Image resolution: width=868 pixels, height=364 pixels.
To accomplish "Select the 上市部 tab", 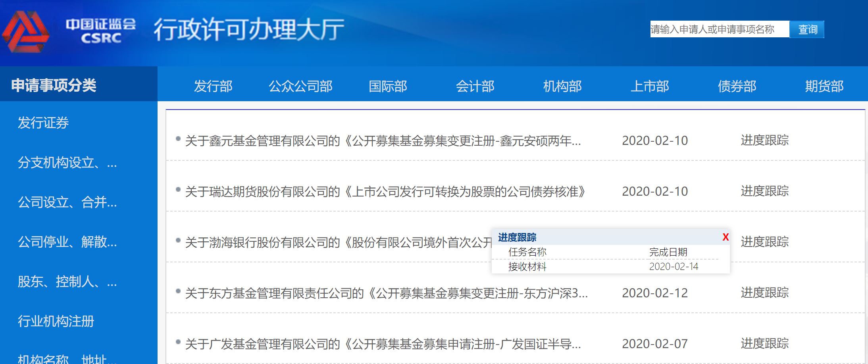I will (x=650, y=86).
